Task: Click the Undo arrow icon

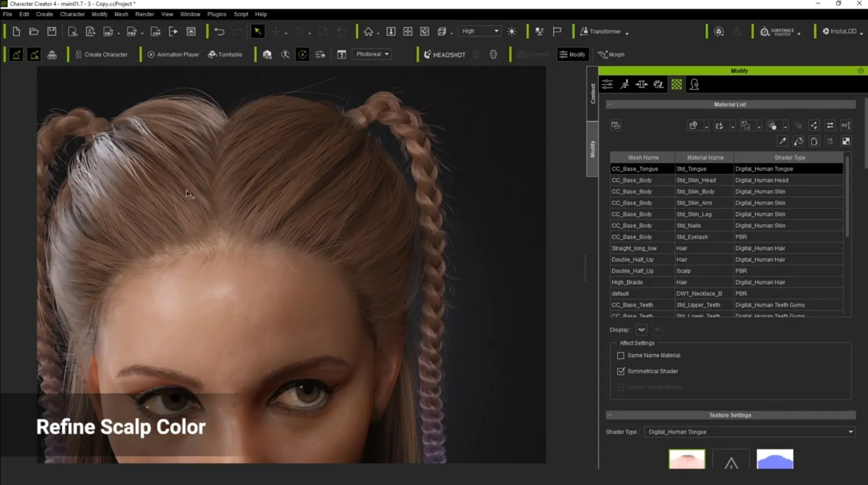Action: point(219,32)
